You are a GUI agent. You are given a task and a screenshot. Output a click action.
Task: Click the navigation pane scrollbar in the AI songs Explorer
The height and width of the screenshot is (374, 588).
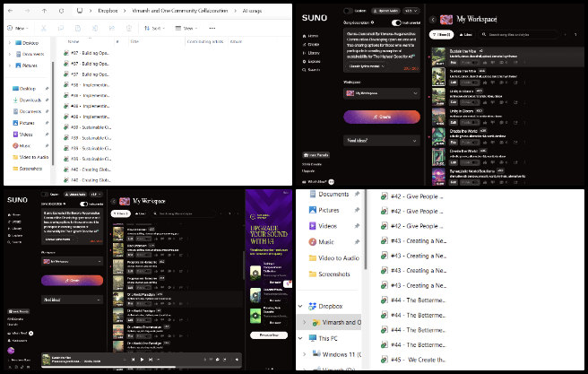[53, 112]
